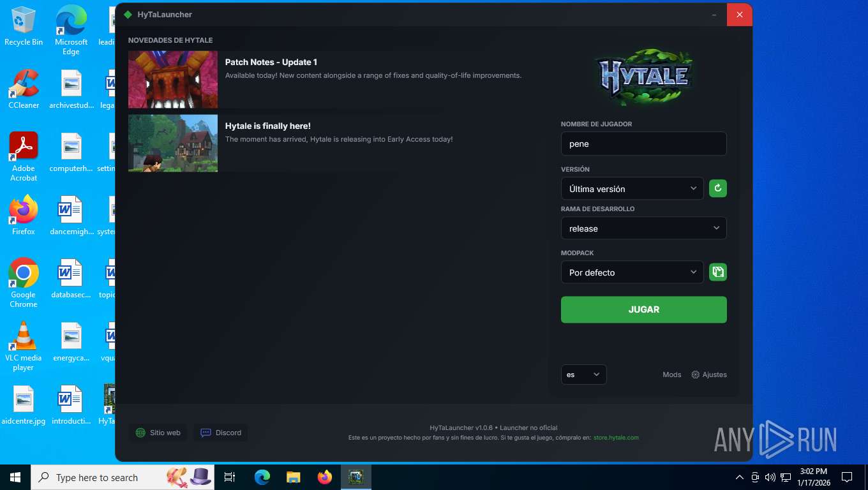Open Patch Notes - Update 1 thumbnail
The width and height of the screenshot is (868, 490).
[x=173, y=80]
